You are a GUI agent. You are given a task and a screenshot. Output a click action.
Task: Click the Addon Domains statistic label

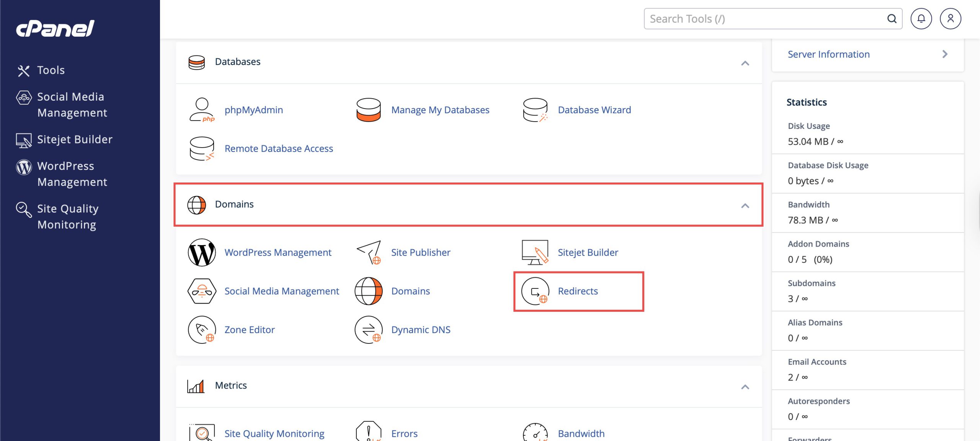coord(818,244)
